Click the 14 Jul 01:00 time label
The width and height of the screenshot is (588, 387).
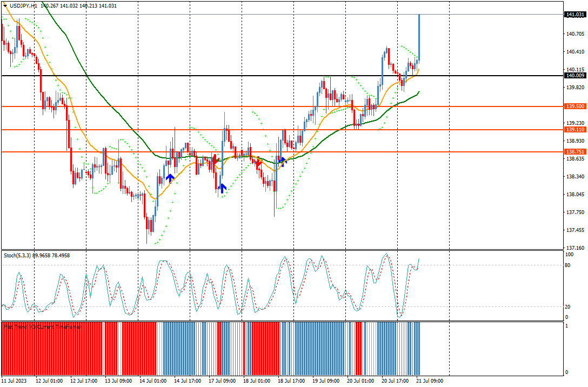(153, 381)
